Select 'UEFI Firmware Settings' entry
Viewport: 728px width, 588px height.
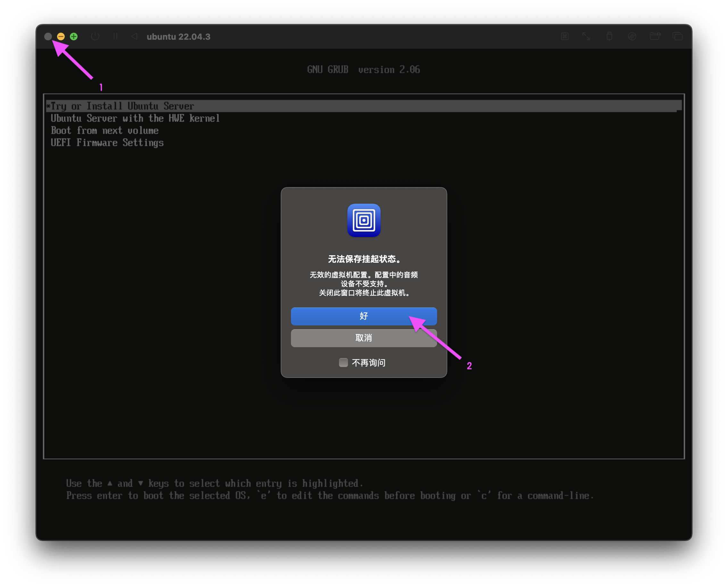[107, 143]
